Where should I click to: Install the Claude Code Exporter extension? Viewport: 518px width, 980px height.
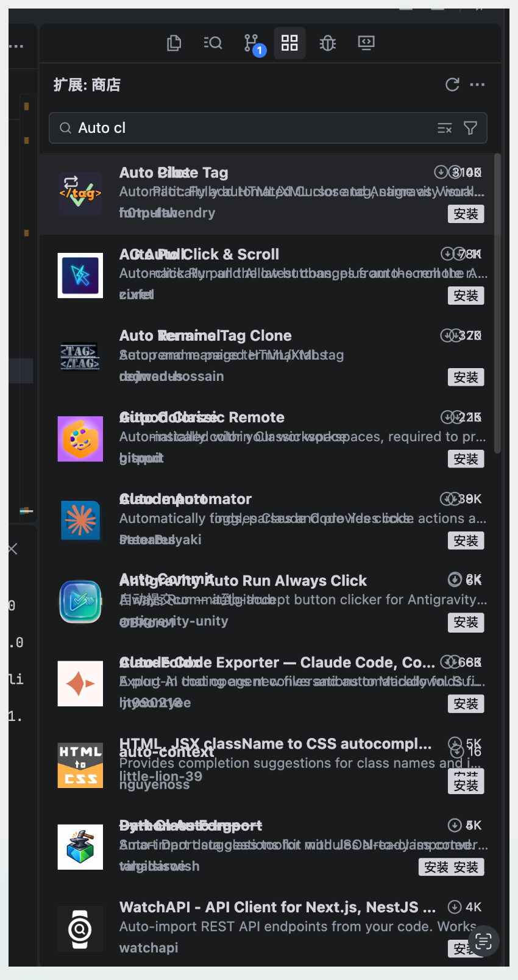click(466, 704)
